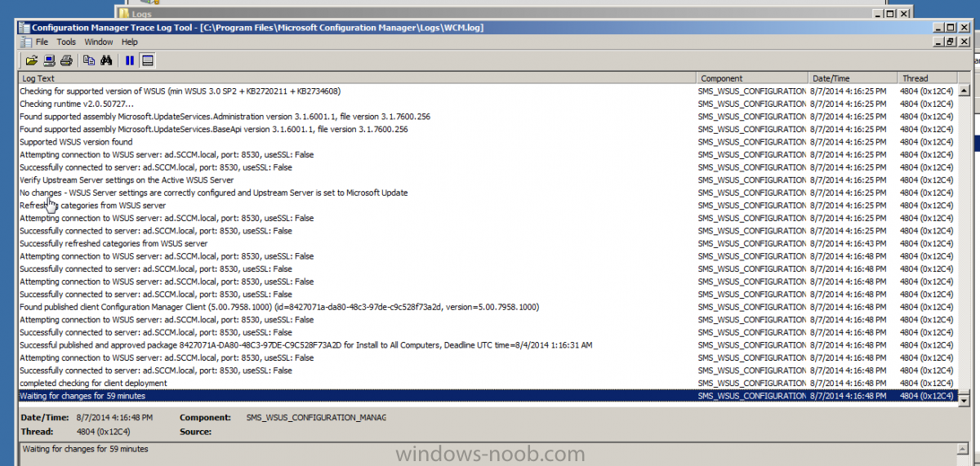This screenshot has height=466, width=980.
Task: Select row 'Successfully refreshed categories from WSUS server'
Action: 488,243
